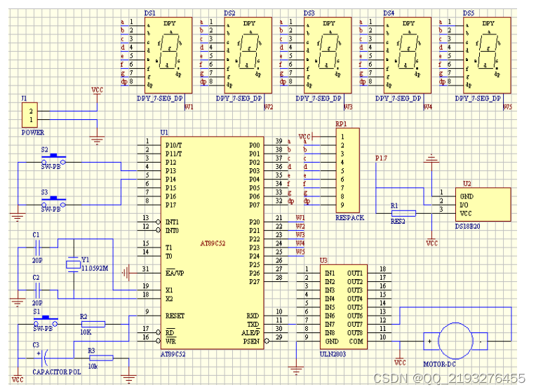The width and height of the screenshot is (536, 392).
Task: Click the X2 crystal pin label
Action: [x=169, y=299]
